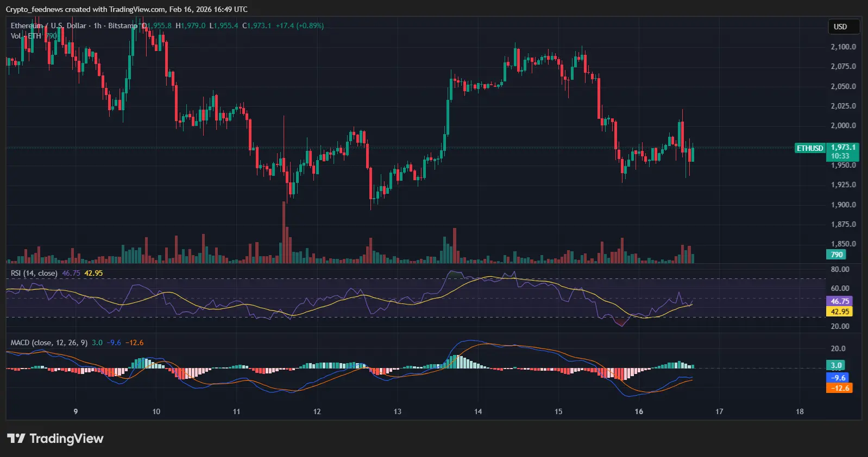Click the MACD histogram 3.0 axis label
Screen dimensions: 868x457
pos(836,365)
